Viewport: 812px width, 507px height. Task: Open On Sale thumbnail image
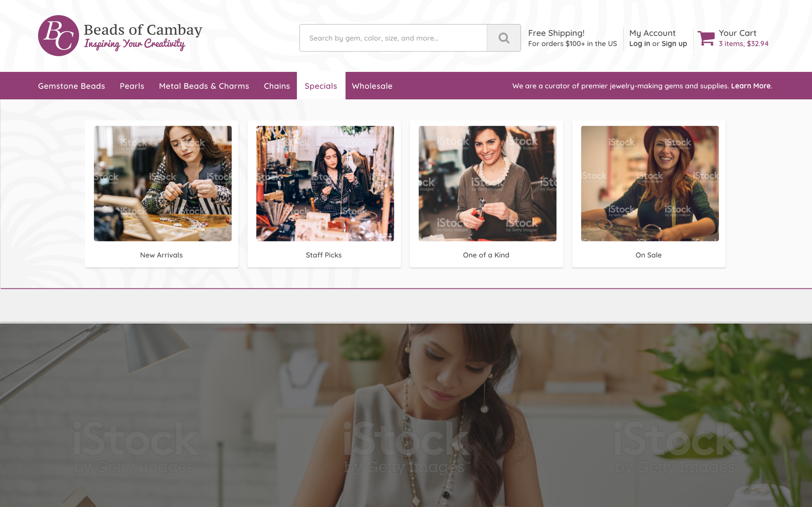tap(650, 184)
